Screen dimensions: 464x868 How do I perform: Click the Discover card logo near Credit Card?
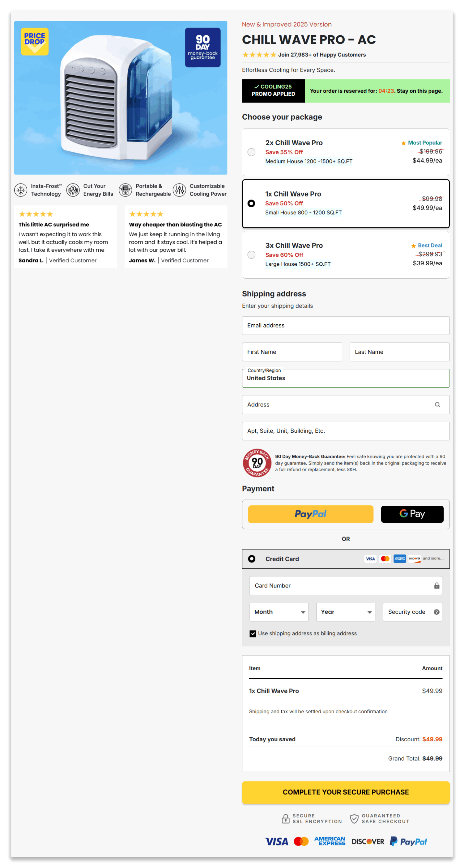coord(415,559)
